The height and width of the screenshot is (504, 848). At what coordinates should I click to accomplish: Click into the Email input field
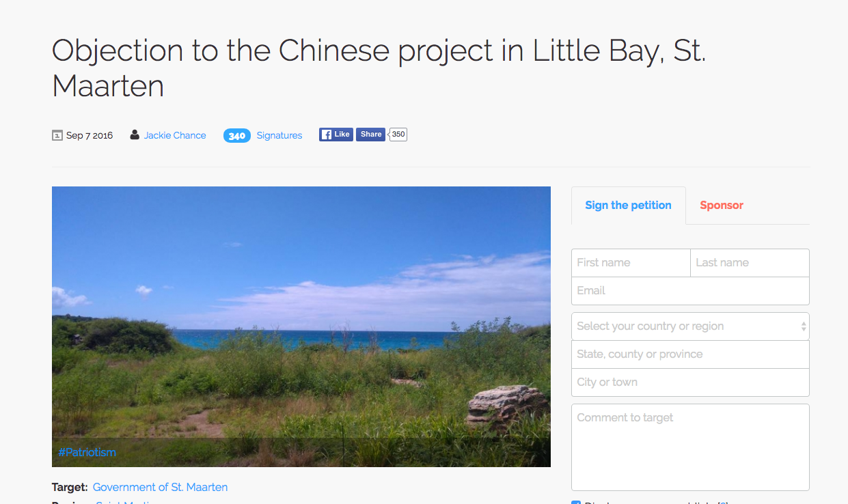point(690,291)
